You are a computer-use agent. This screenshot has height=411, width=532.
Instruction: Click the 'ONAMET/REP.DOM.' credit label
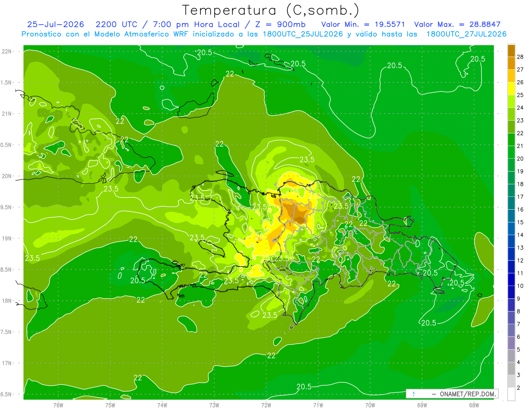click(x=468, y=394)
